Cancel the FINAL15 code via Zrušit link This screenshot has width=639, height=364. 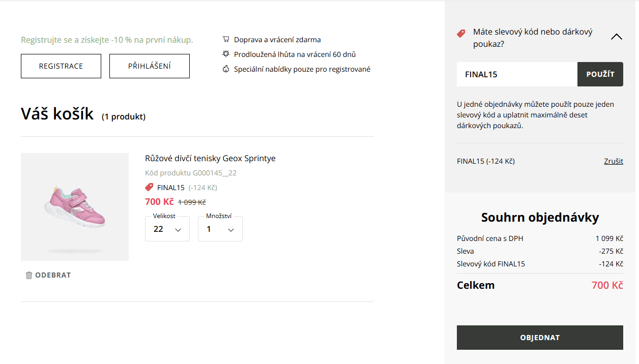tap(614, 161)
